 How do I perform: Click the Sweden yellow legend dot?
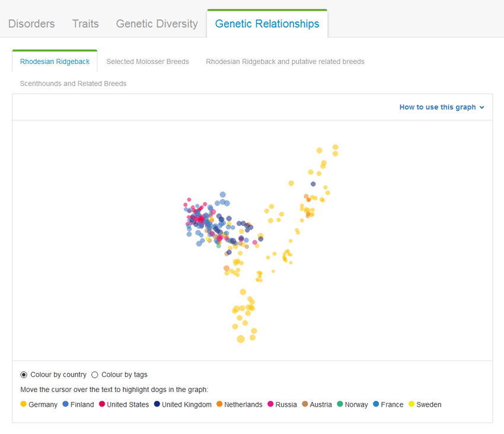(412, 404)
